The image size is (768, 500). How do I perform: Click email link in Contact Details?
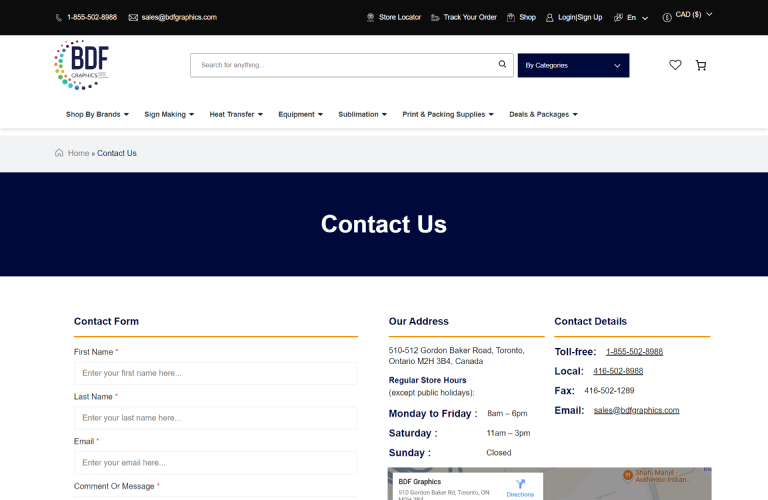coord(636,410)
